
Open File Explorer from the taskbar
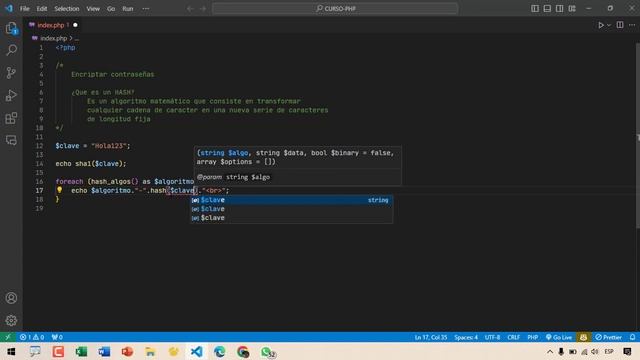(150, 351)
